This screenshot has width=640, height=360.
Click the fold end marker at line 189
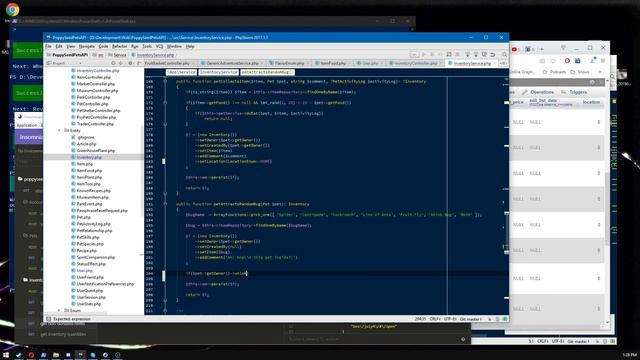pos(165,194)
